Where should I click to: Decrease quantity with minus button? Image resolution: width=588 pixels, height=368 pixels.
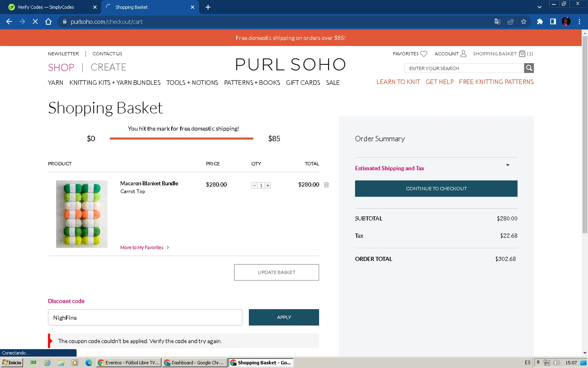pos(254,185)
